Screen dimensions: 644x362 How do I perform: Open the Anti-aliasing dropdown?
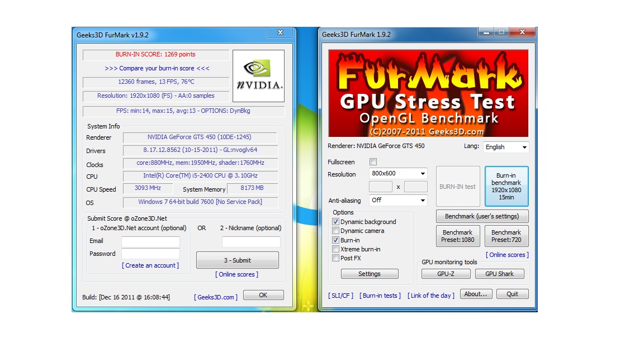pyautogui.click(x=398, y=201)
